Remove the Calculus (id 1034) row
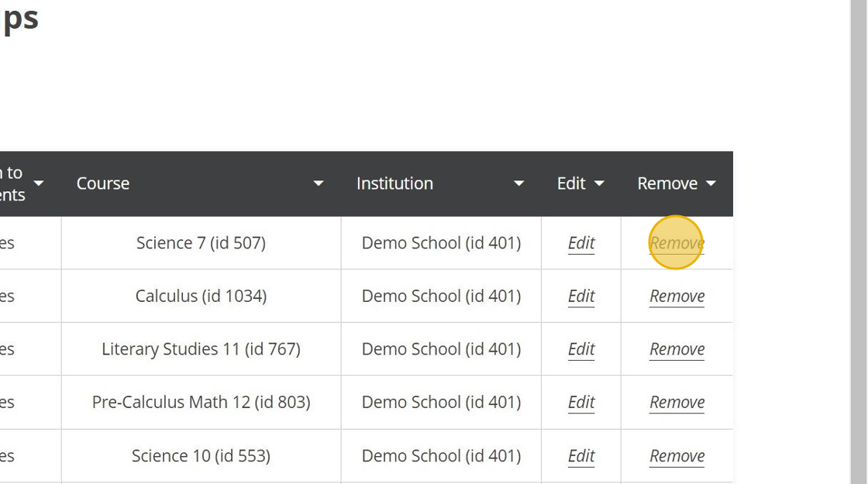Viewport: 868px width, 484px height. pyautogui.click(x=677, y=296)
